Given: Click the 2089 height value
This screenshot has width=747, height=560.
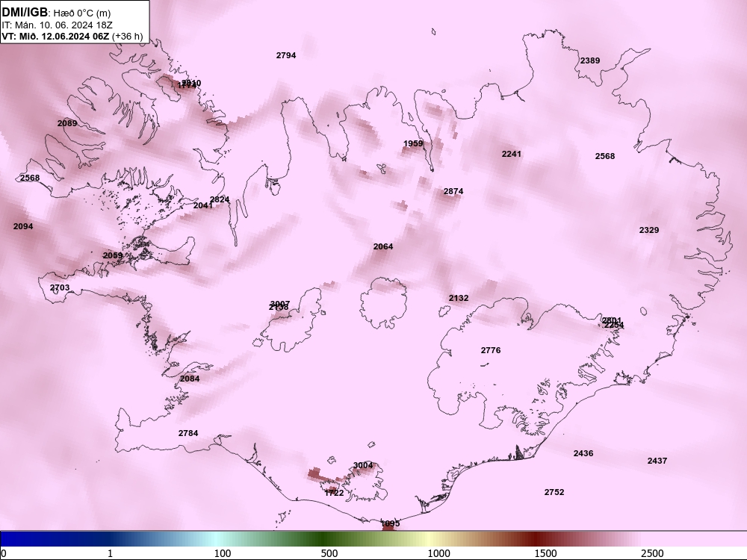Looking at the screenshot, I should (67, 123).
